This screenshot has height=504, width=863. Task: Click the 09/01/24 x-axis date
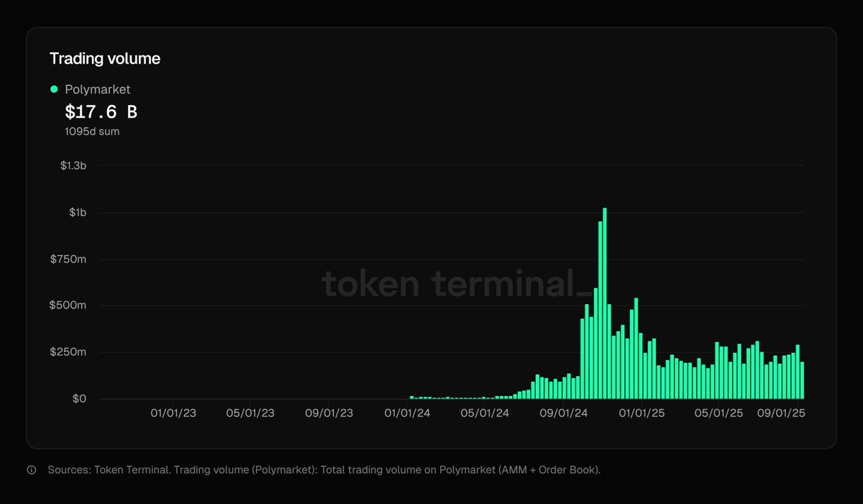click(564, 413)
